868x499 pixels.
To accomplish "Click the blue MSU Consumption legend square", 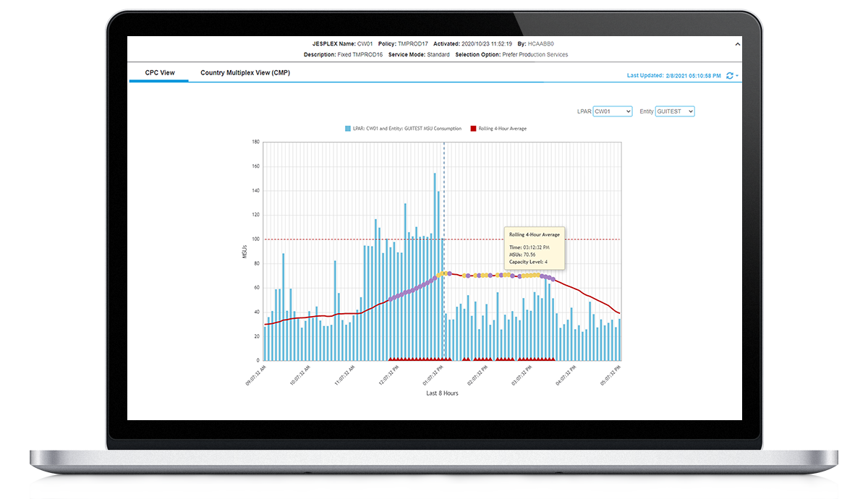I will pos(348,129).
